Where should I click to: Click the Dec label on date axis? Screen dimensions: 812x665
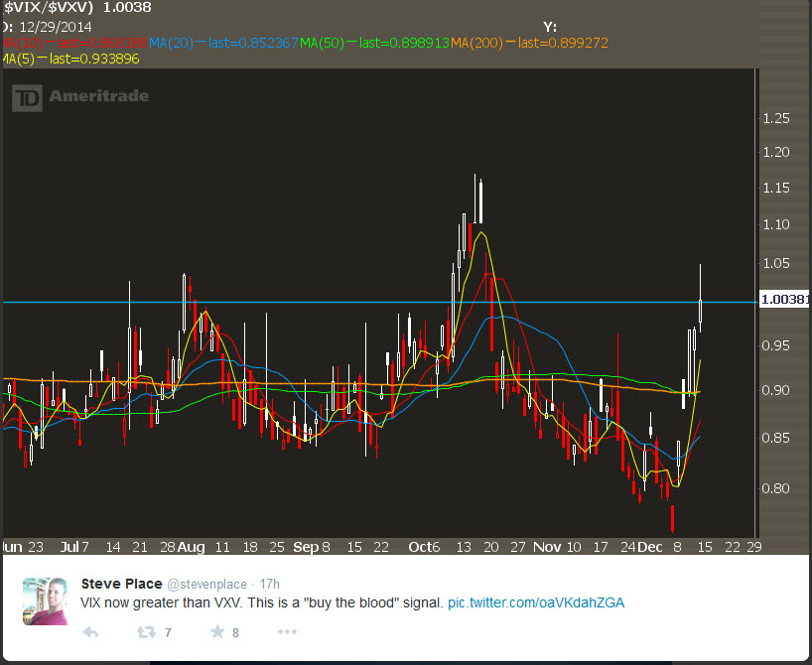(650, 547)
